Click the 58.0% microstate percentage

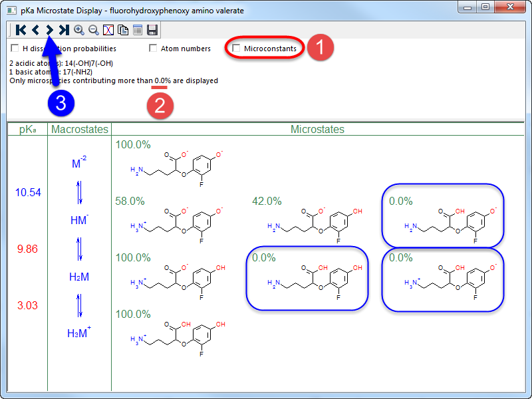pos(130,201)
